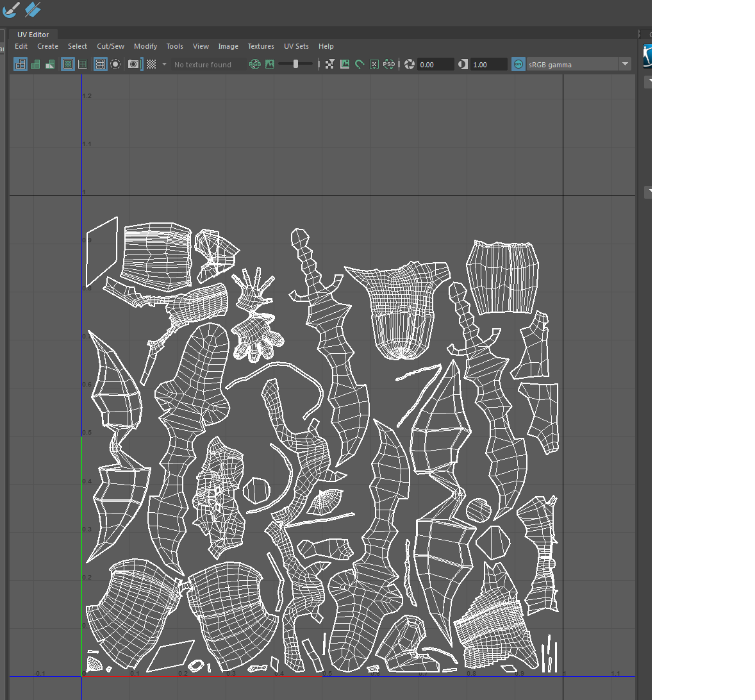Click the UV snapshot camera icon
The height and width of the screenshot is (700, 755).
coord(133,64)
